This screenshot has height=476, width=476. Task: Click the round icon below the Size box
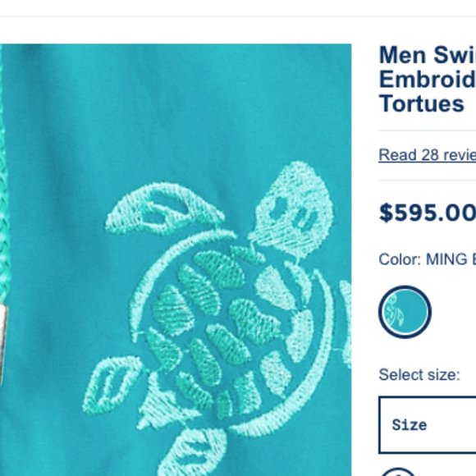(x=398, y=472)
